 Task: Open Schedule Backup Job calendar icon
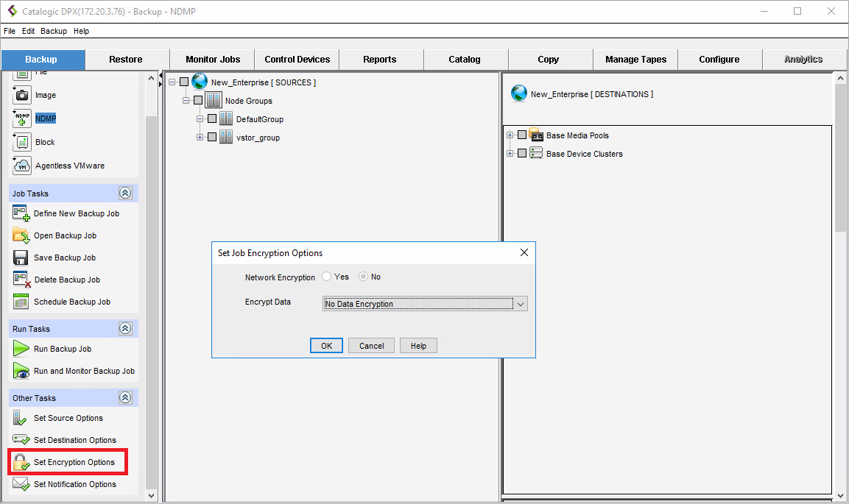point(21,302)
